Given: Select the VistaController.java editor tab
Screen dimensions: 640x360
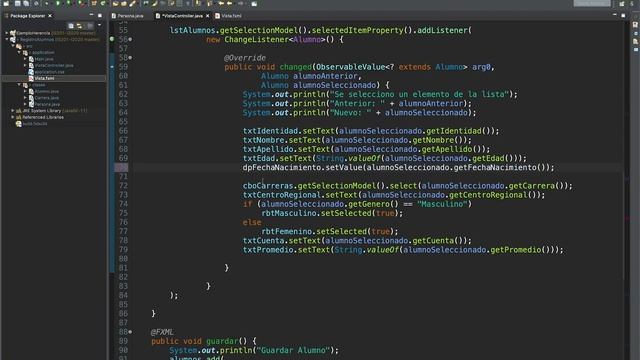Looking at the screenshot, I should point(182,16).
